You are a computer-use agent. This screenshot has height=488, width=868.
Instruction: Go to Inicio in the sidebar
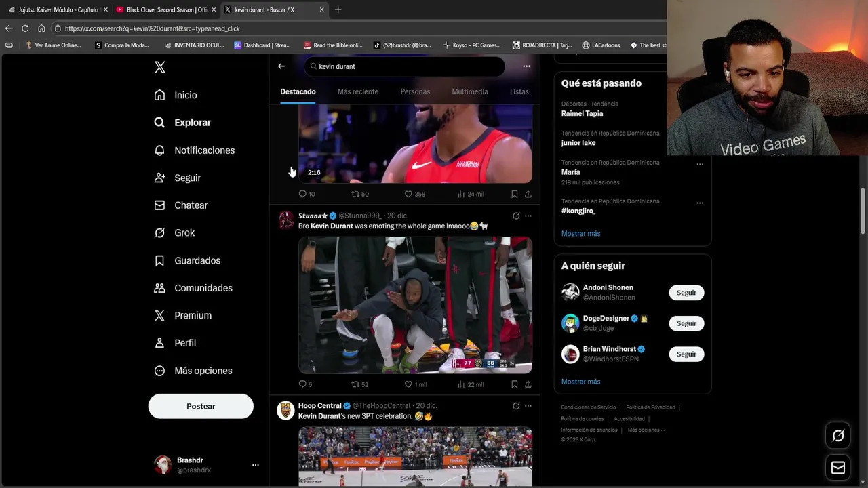(176, 96)
